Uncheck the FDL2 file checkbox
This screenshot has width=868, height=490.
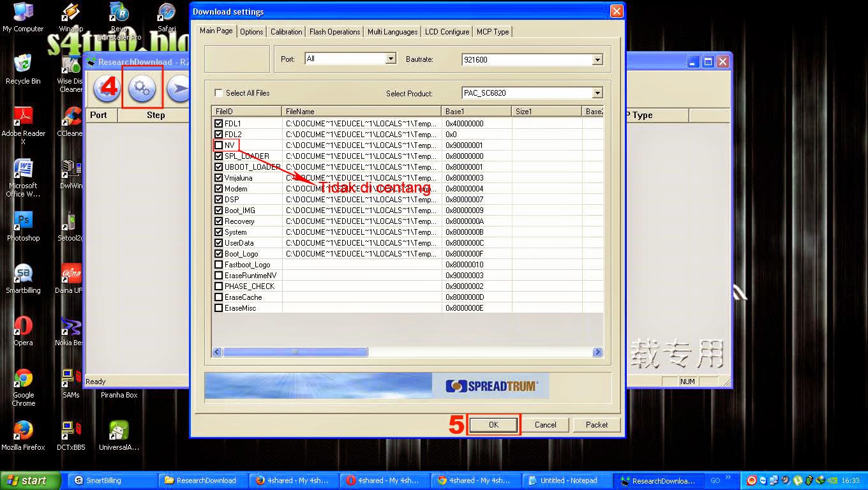[x=219, y=134]
